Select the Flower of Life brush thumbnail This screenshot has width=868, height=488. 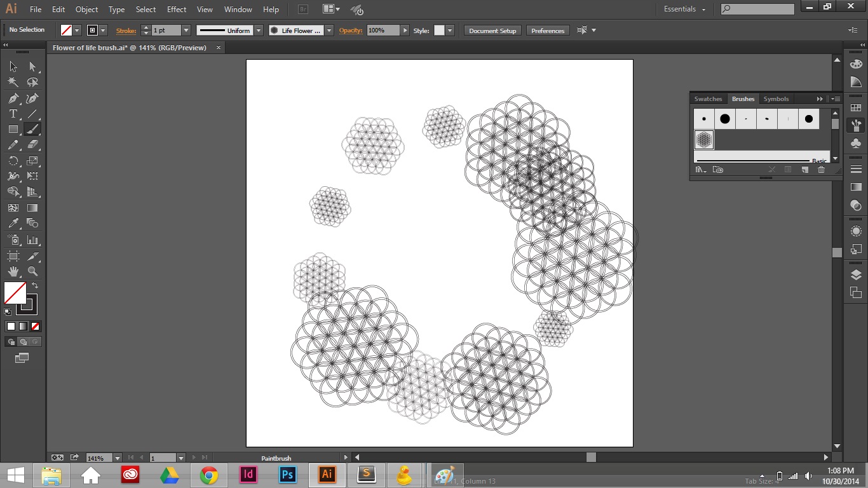[704, 140]
